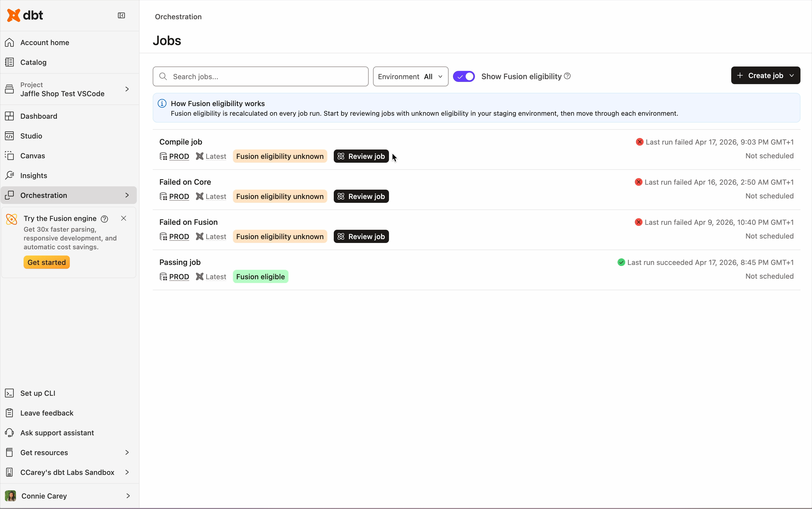Open the Catalog section
This screenshot has width=812, height=509.
tap(33, 62)
